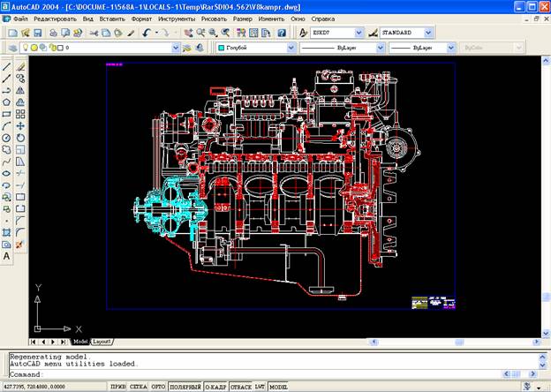Click the Undo arrow icon
The image size is (551, 392).
click(x=147, y=33)
